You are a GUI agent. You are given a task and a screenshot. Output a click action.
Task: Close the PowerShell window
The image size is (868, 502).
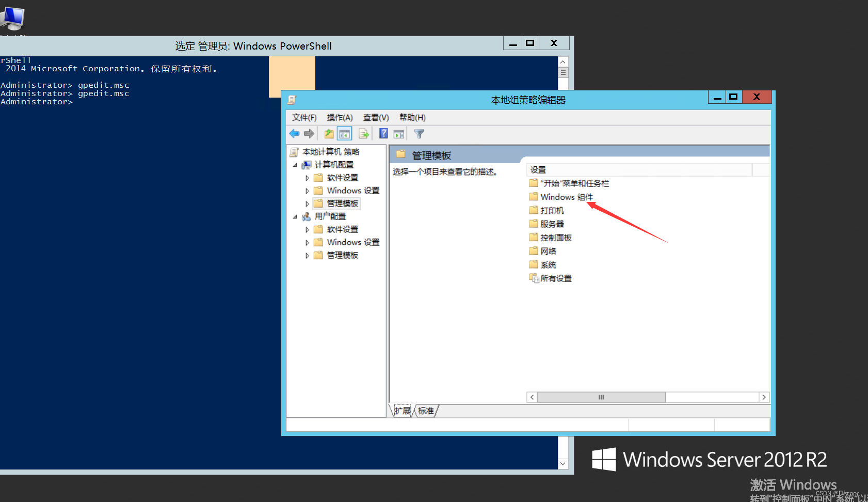(554, 43)
